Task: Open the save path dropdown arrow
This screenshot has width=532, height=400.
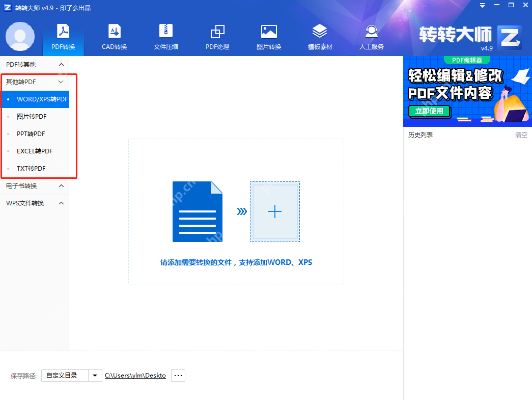Action: tap(95, 376)
